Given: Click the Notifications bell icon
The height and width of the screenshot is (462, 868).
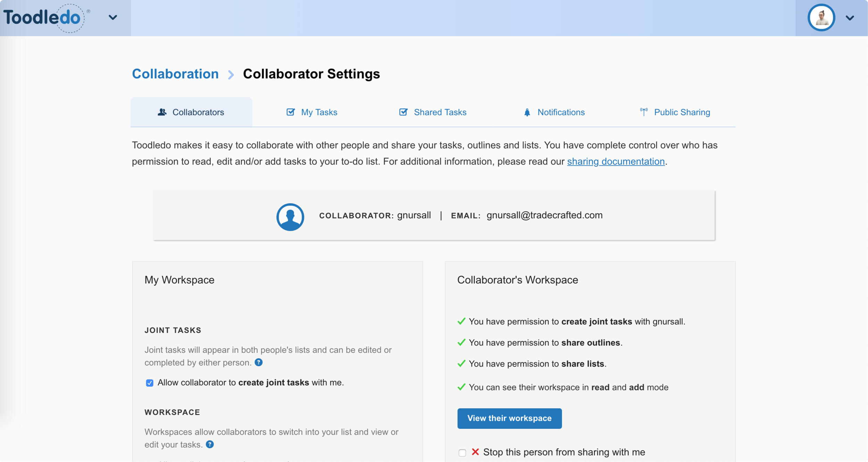Looking at the screenshot, I should pyautogui.click(x=527, y=112).
